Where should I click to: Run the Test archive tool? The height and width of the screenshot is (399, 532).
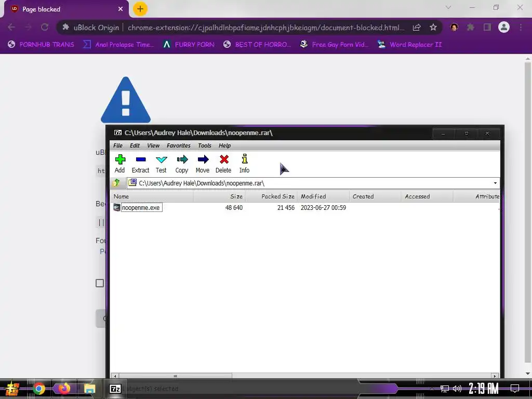[x=161, y=164]
